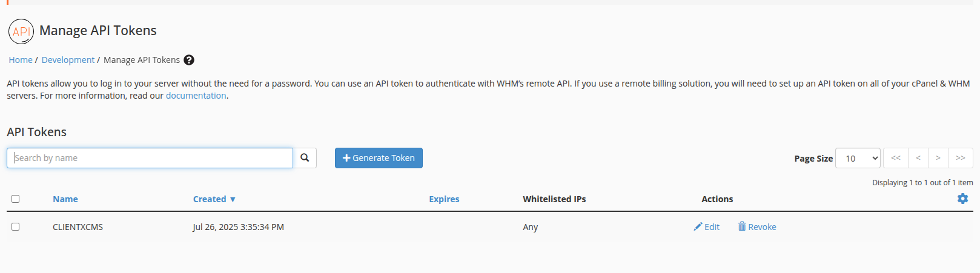Click the API logo icon beside the title
980x273 pixels.
[x=21, y=31]
